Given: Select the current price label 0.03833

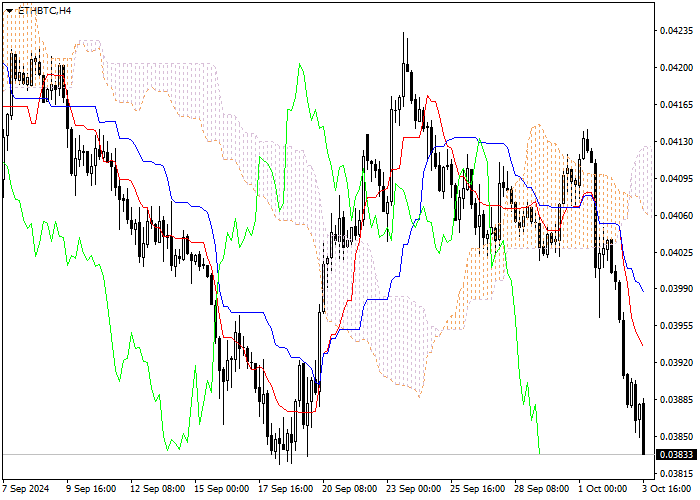Looking at the screenshot, I should coord(677,454).
